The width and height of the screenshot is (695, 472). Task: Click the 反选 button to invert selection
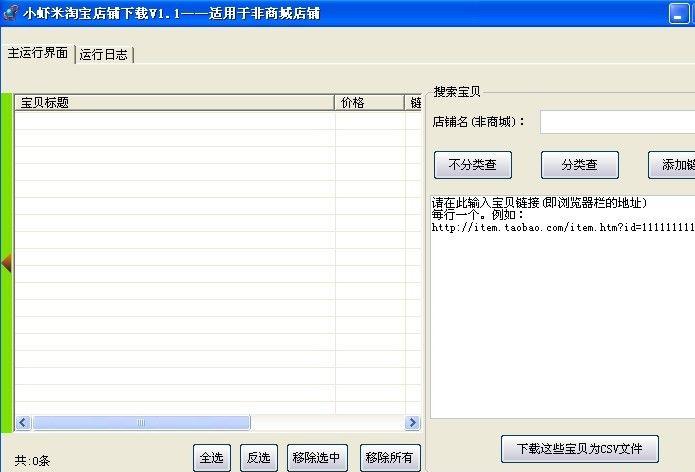[258, 458]
